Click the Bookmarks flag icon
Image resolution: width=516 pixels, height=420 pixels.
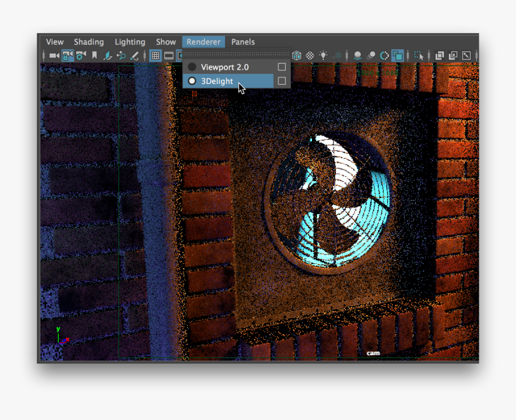point(94,56)
